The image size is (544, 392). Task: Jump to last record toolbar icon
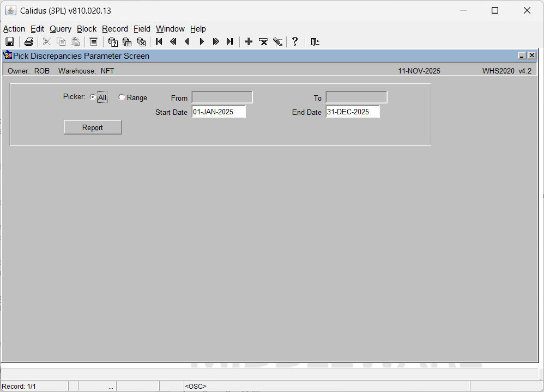point(230,42)
